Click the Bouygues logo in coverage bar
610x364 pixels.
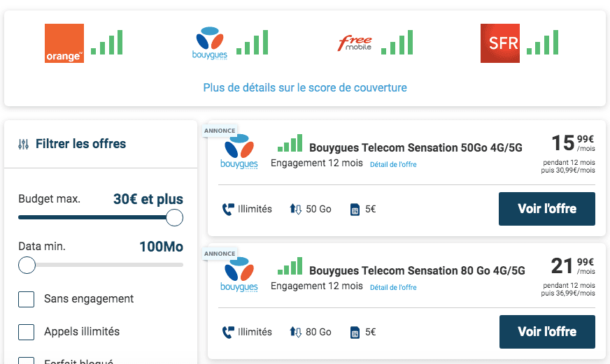tap(210, 43)
